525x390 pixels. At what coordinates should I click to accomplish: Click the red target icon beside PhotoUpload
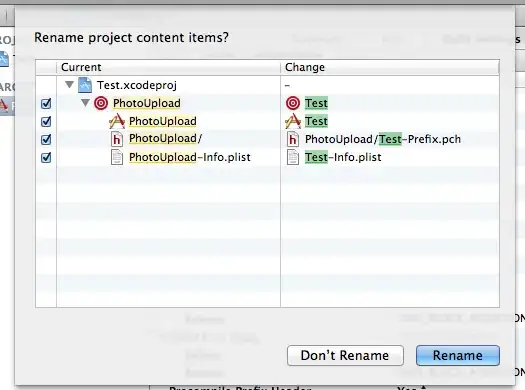tap(101, 103)
